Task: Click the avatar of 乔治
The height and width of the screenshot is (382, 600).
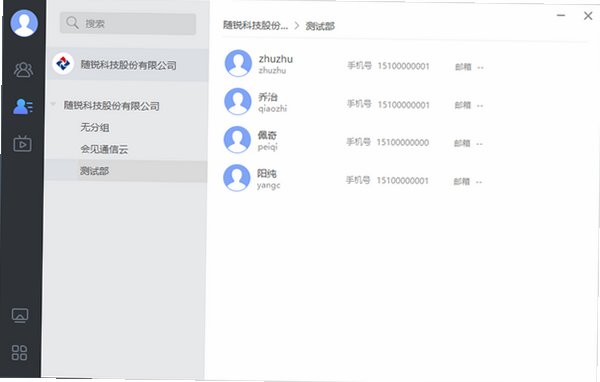Action: coord(238,101)
